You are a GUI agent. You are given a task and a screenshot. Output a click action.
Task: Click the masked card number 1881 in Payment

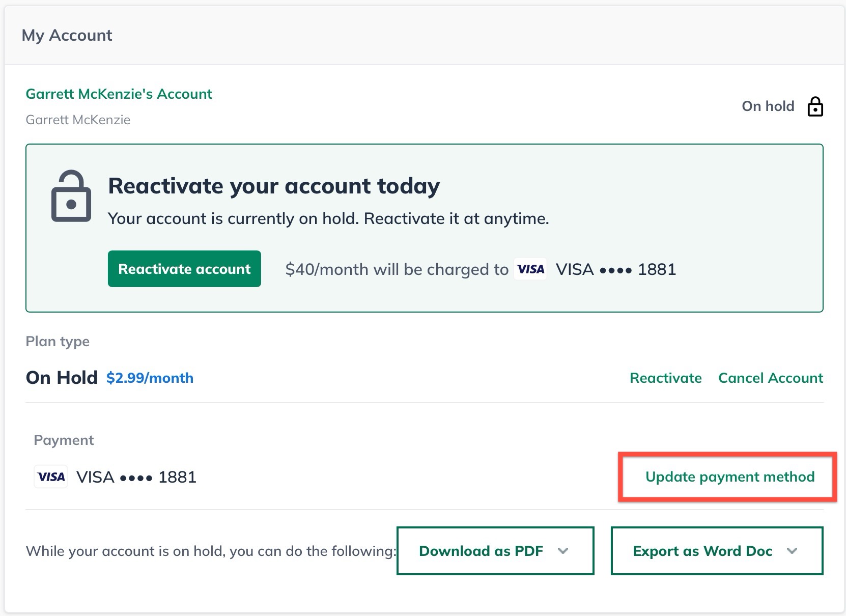pos(177,477)
